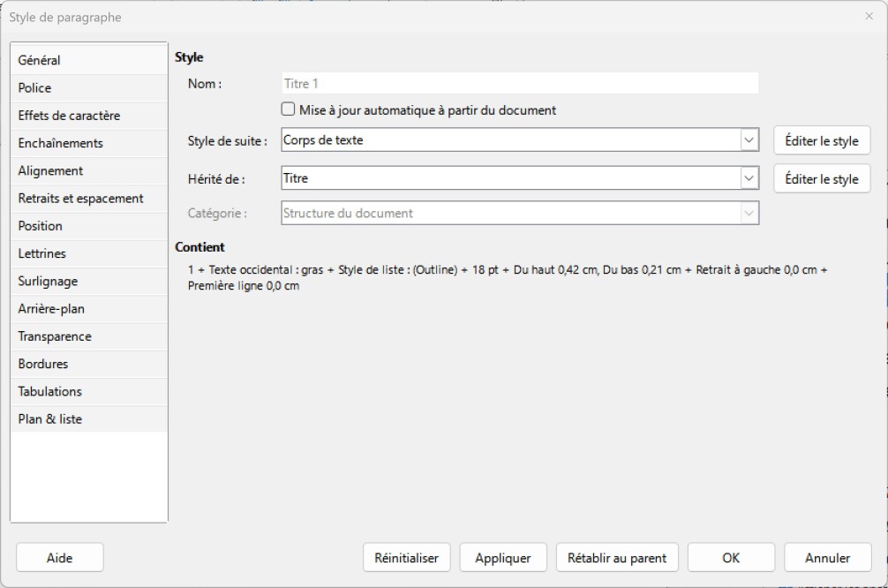Viewport: 888px width, 588px height.
Task: Click Éditer le style next to Titre
Action: (821, 179)
